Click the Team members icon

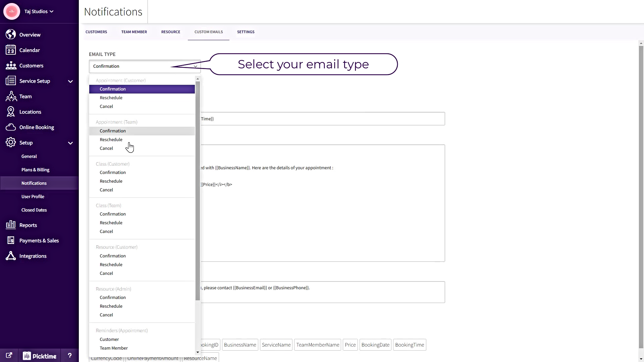(x=11, y=97)
